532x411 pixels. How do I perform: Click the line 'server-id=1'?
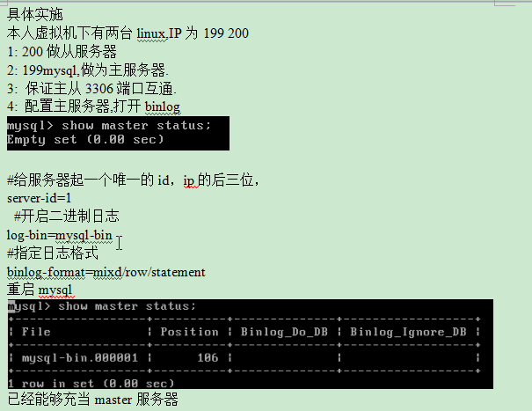coord(39,198)
